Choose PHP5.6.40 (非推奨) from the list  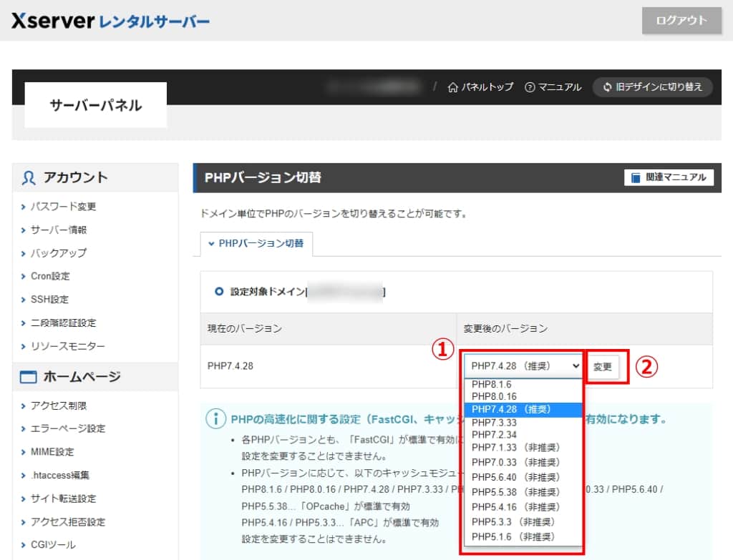(x=523, y=478)
